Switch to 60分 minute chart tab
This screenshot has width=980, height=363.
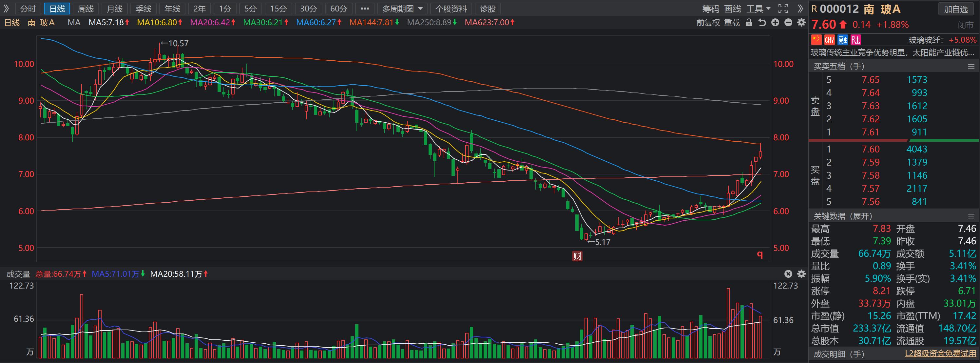click(x=338, y=9)
